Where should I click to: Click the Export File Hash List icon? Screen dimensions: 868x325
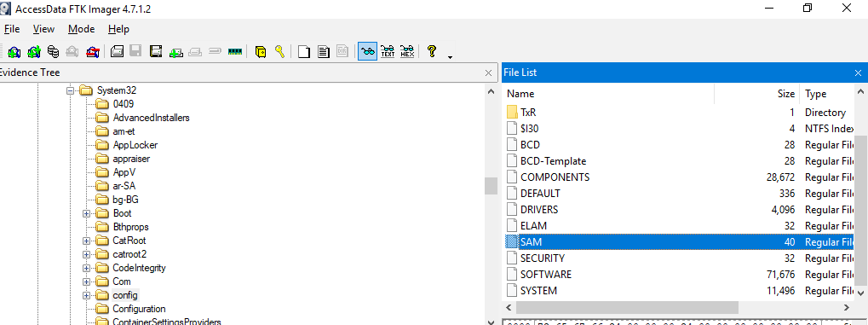(324, 51)
